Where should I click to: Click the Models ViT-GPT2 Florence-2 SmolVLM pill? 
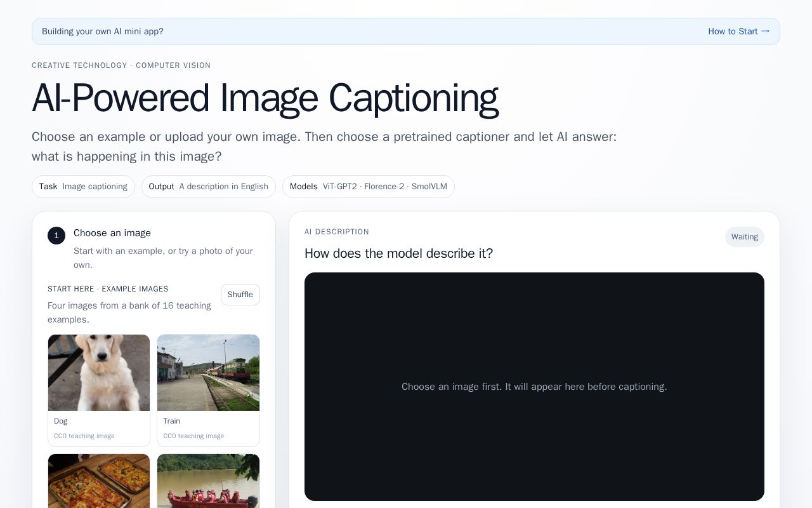[369, 187]
